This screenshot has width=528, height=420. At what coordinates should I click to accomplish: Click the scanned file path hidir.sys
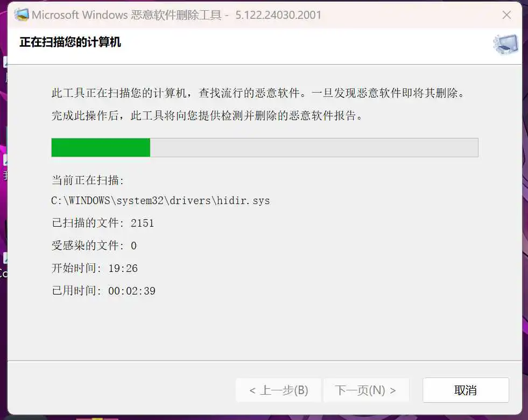pyautogui.click(x=160, y=200)
